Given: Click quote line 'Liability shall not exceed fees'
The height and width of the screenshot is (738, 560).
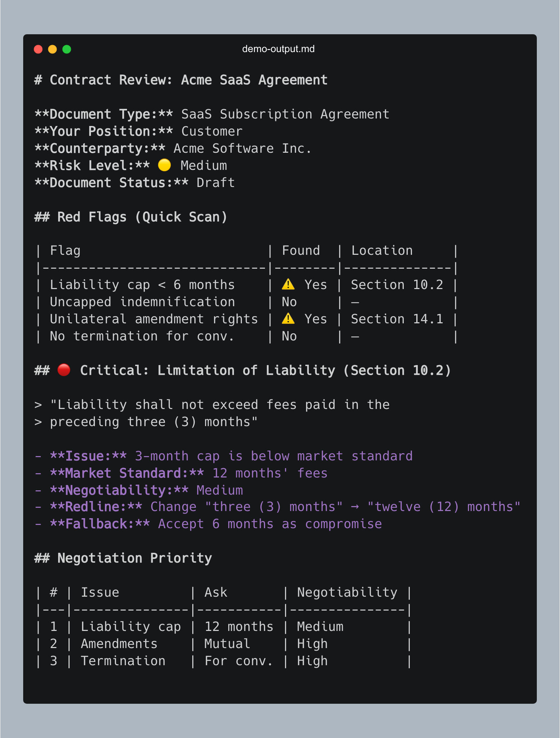Looking at the screenshot, I should click(220, 405).
